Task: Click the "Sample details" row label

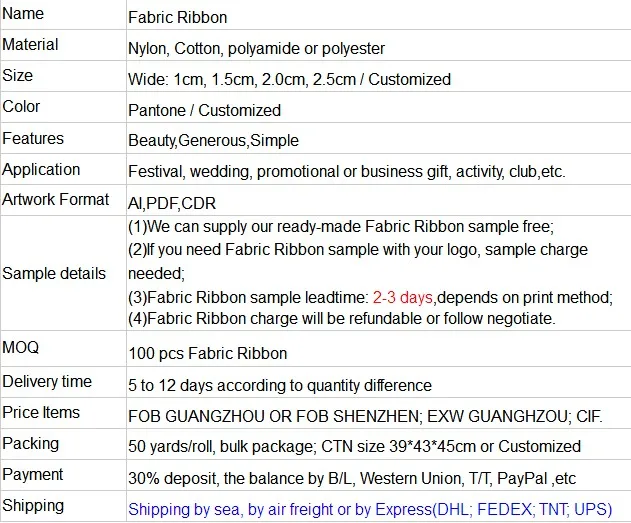Action: (x=55, y=273)
